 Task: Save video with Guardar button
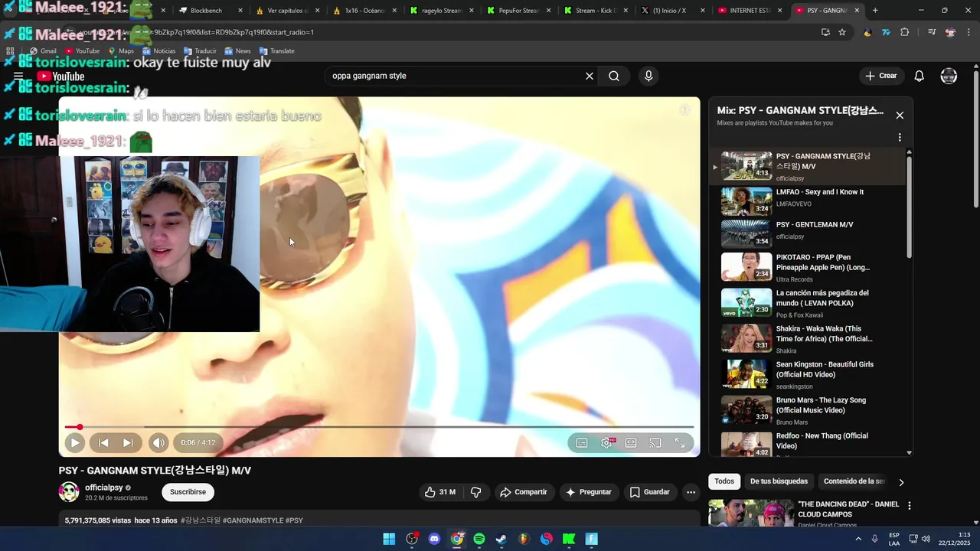pos(649,492)
